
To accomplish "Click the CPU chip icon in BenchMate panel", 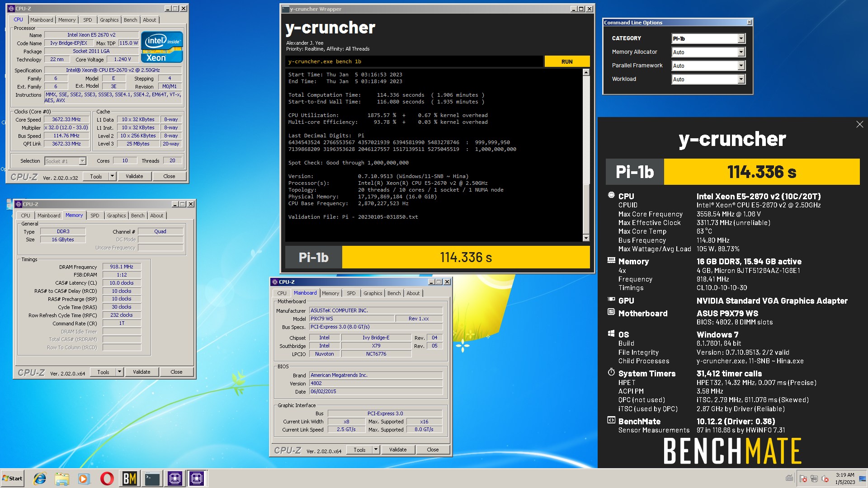I will pos(611,196).
